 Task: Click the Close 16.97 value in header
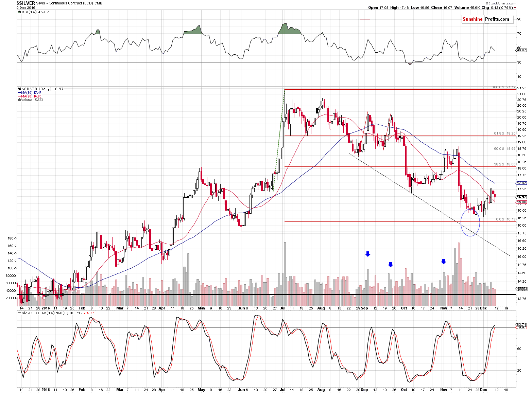(442, 7)
